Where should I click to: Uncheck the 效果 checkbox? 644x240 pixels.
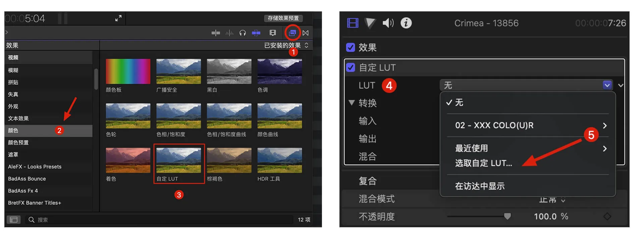coord(351,48)
